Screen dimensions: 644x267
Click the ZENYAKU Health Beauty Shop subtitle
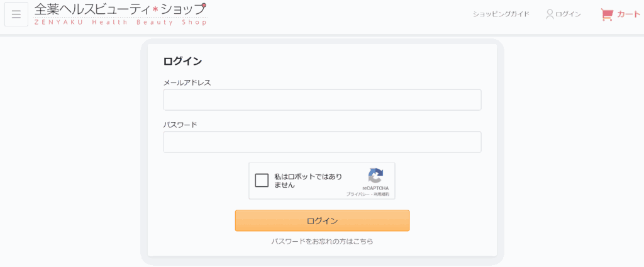click(x=120, y=22)
